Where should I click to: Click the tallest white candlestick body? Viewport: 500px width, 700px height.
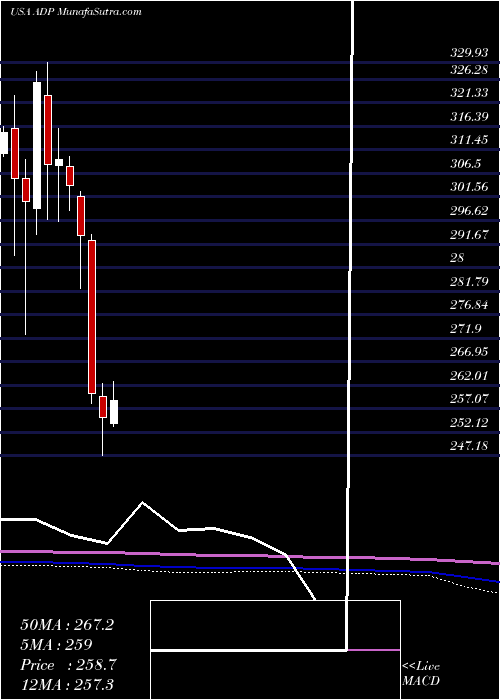tap(37, 146)
